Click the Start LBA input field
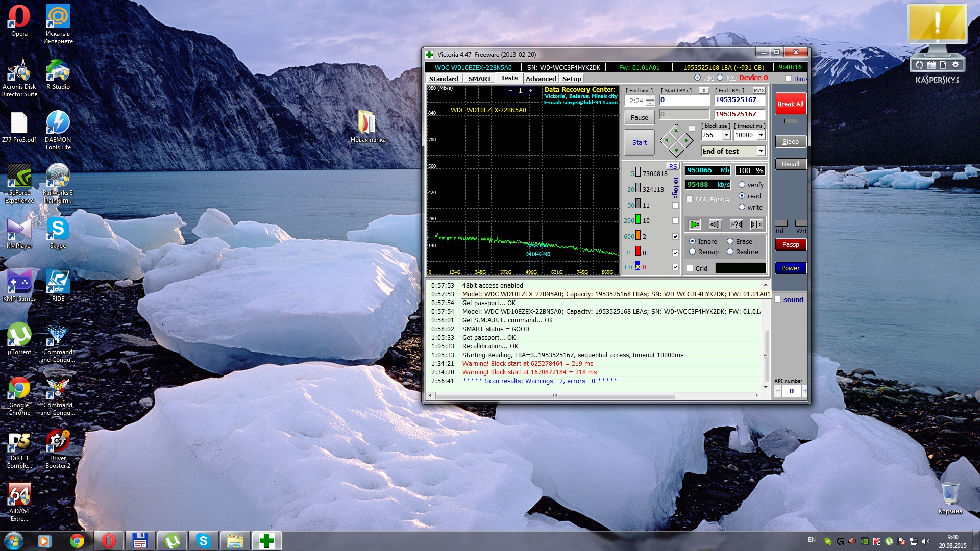Viewport: 980px width, 551px height. coord(684,100)
